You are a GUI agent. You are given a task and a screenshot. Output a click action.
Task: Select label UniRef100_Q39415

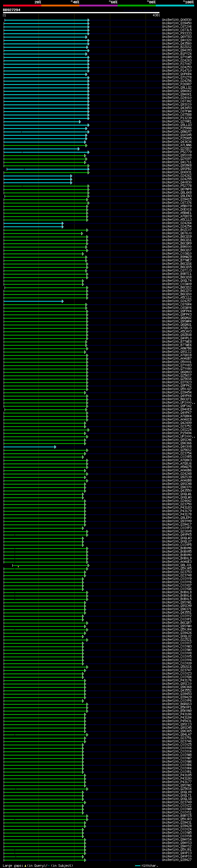coord(177,199)
